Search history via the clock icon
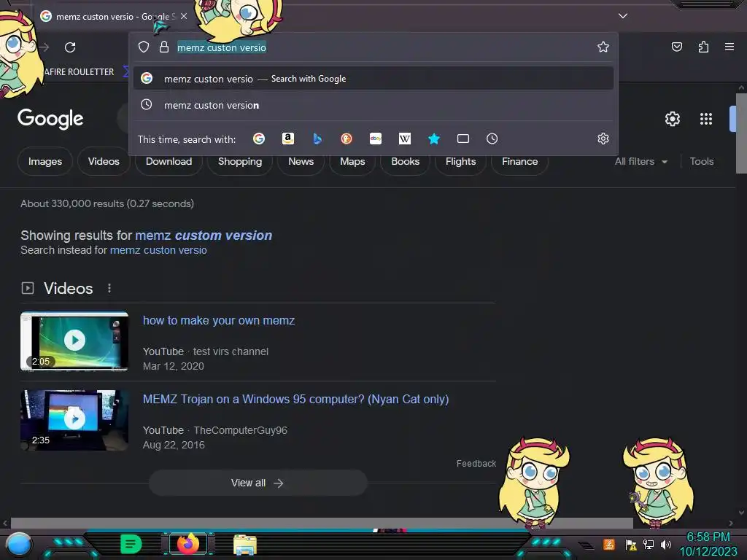The width and height of the screenshot is (747, 560). coord(492,139)
